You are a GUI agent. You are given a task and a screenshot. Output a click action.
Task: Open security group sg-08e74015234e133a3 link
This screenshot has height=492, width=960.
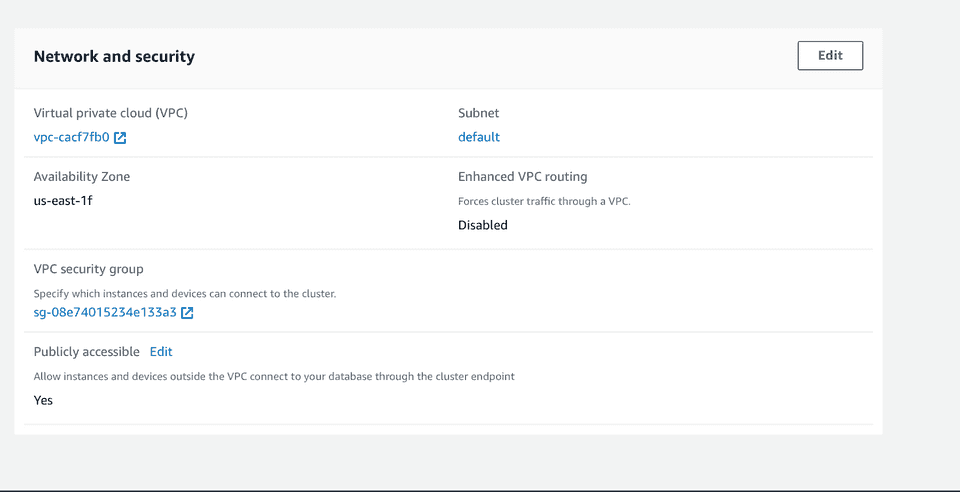tap(105, 313)
